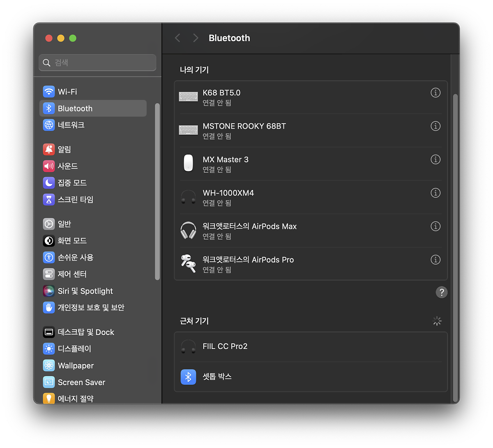The height and width of the screenshot is (448, 493).
Task: Go forward with the right chevron
Action: pos(196,38)
